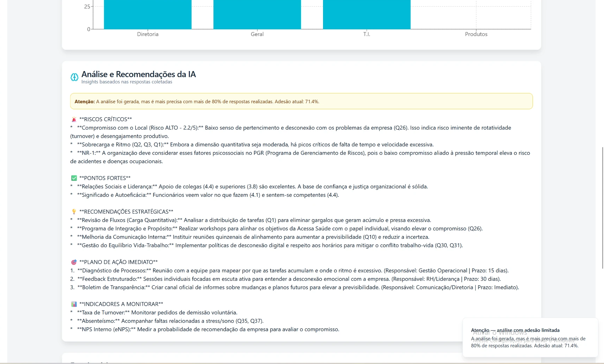Click the target emoji by PLANO DE AÇÃO IMEDIATO
The width and height of the screenshot is (604, 364).
coord(74,262)
